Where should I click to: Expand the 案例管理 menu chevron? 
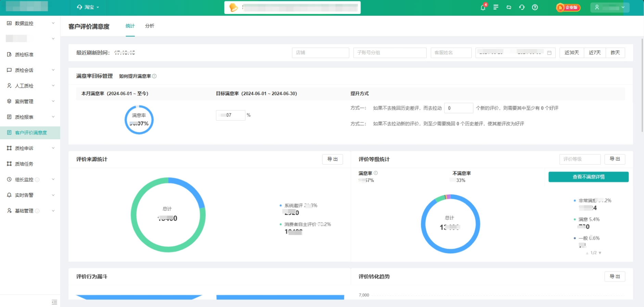[x=53, y=101]
